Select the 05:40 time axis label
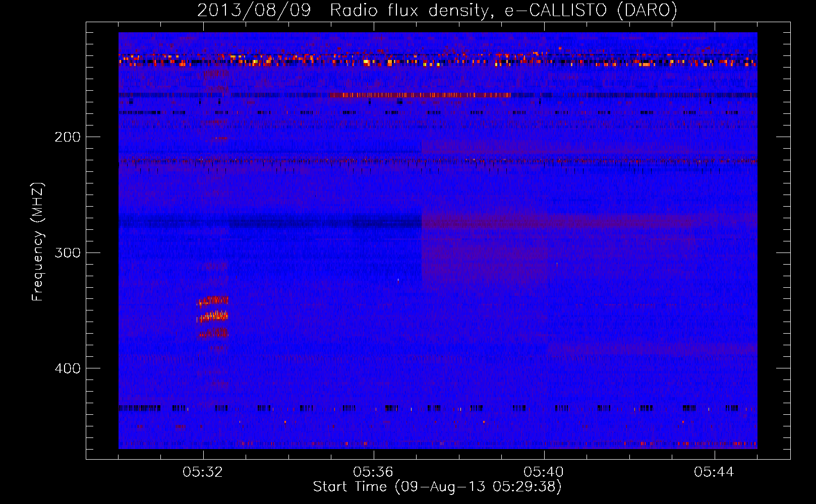The image size is (816, 504). coord(544,472)
